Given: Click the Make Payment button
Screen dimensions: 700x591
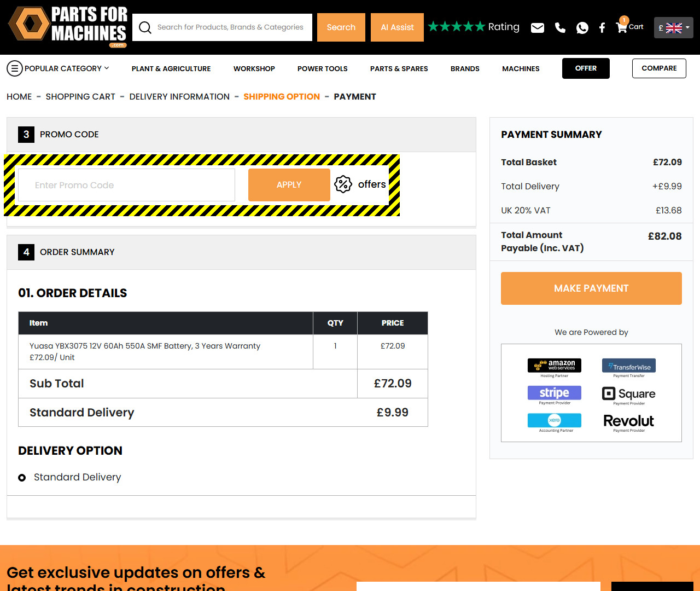Looking at the screenshot, I should click(x=591, y=288).
